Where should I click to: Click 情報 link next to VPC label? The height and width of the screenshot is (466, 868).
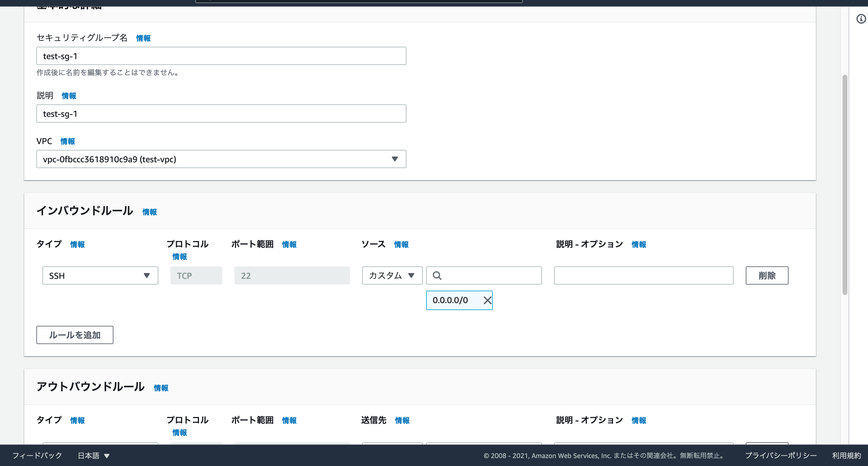point(67,141)
